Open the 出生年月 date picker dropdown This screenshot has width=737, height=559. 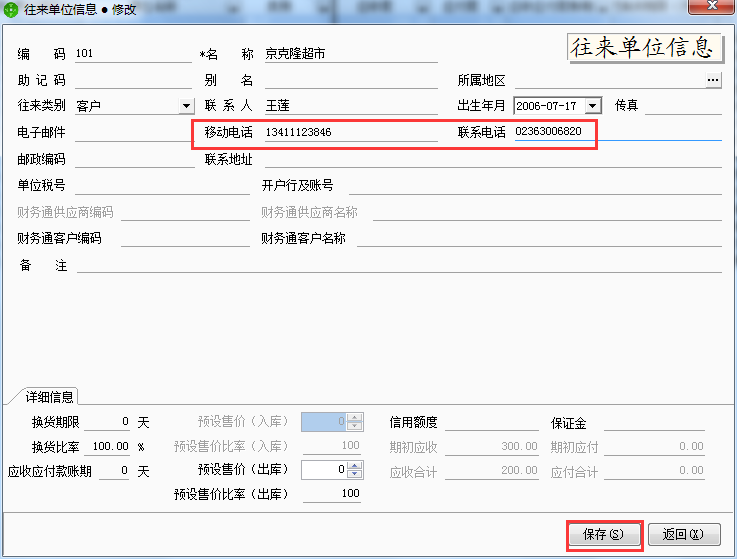click(593, 106)
